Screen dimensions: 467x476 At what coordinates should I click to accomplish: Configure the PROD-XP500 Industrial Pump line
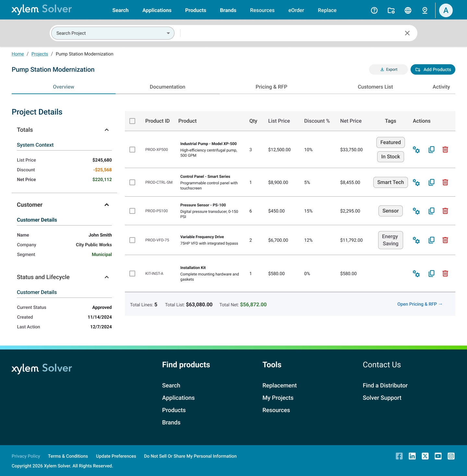(416, 150)
